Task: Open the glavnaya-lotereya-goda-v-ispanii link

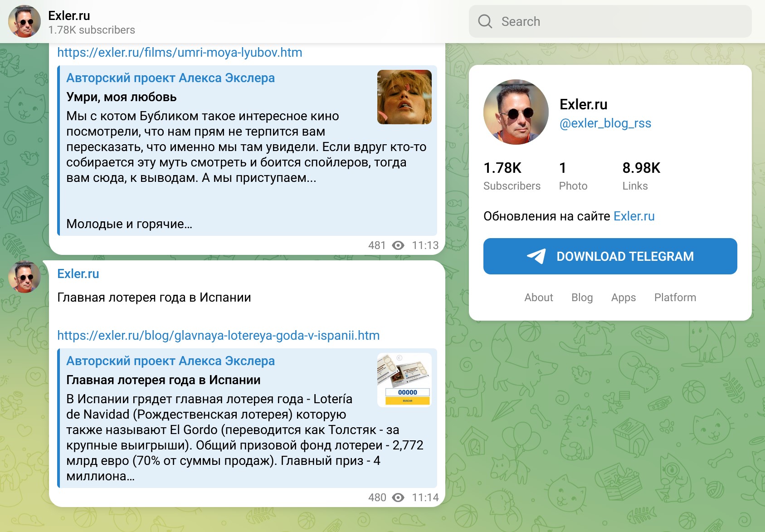Action: pos(218,336)
